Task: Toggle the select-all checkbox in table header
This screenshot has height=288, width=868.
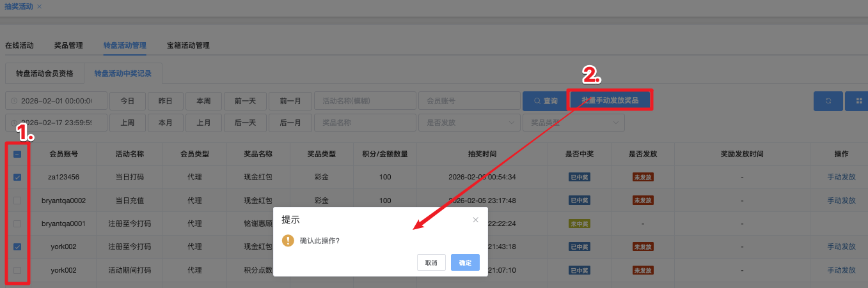Action: click(17, 154)
